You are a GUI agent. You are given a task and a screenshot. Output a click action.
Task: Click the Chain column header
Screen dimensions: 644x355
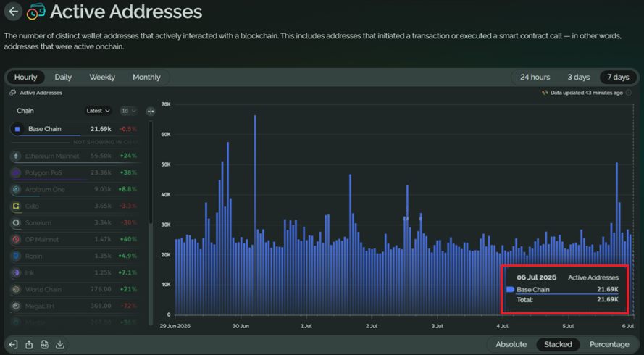(25, 111)
